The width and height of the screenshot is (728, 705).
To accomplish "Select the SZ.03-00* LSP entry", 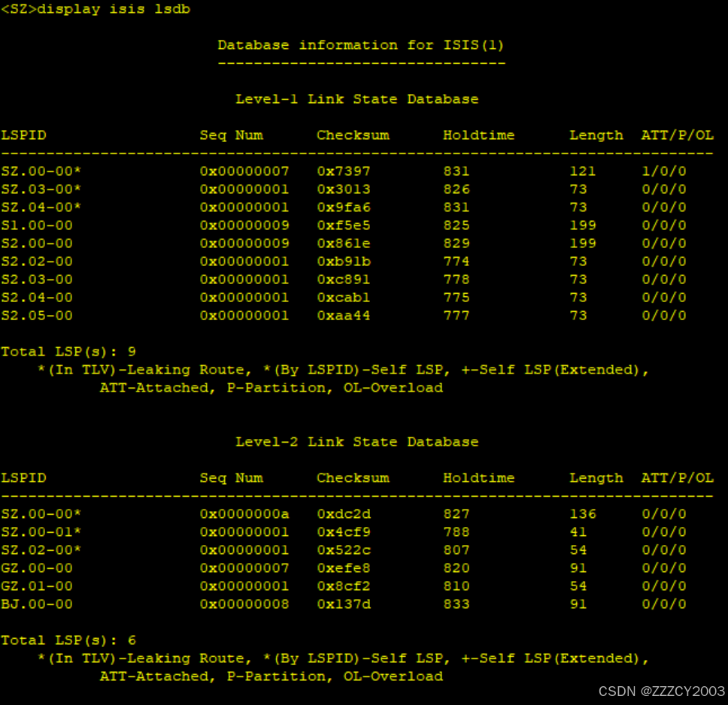I will click(x=41, y=189).
